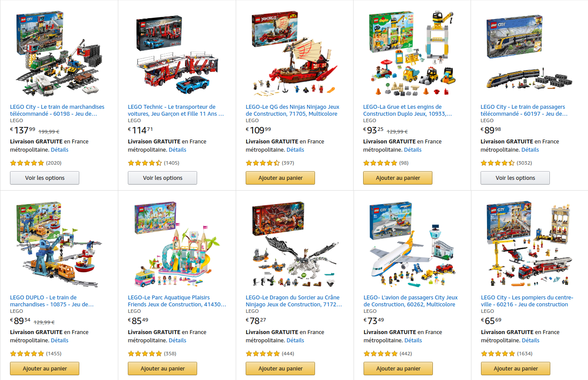588x380 pixels.
Task: Add the 65,69 euro pompiers set to cart
Action: click(x=516, y=368)
